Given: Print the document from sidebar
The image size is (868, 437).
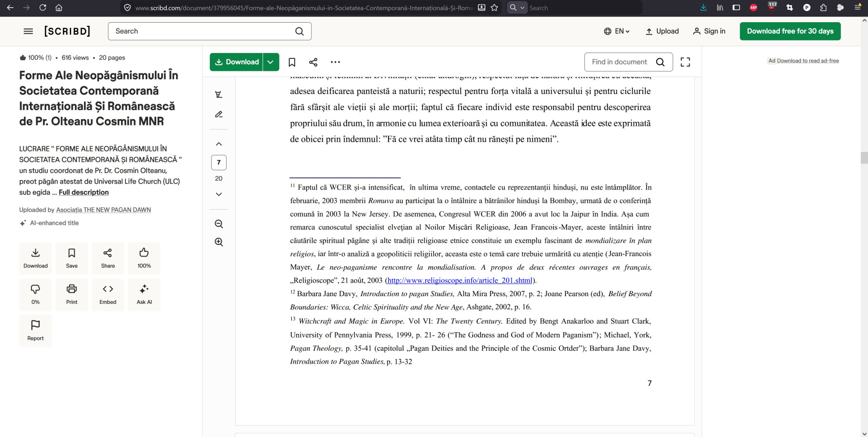Looking at the screenshot, I should tap(72, 294).
